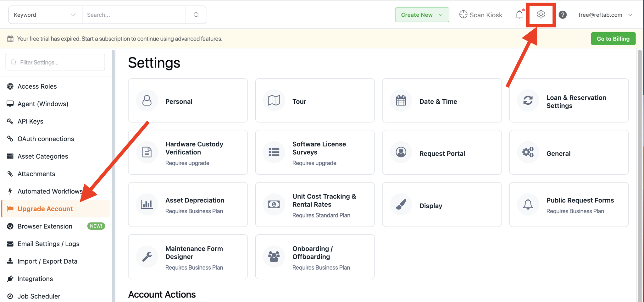Click the page vertical scrollbar
644x302 pixels.
(x=640, y=175)
